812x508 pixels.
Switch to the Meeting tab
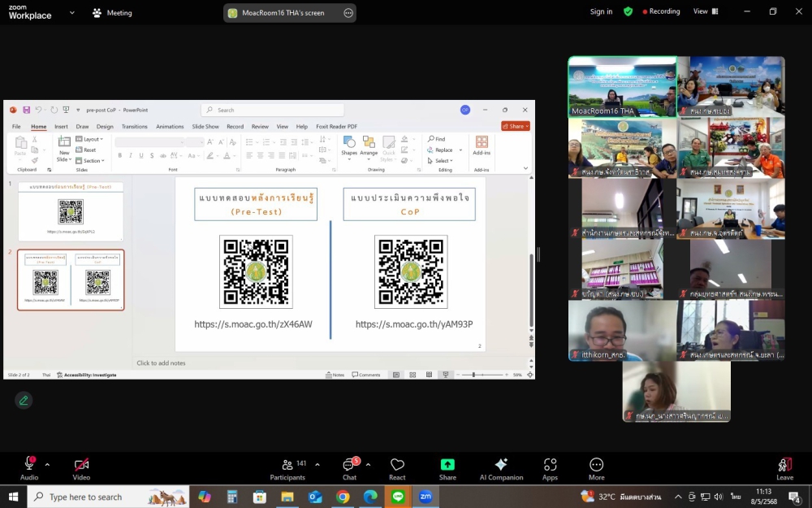113,13
